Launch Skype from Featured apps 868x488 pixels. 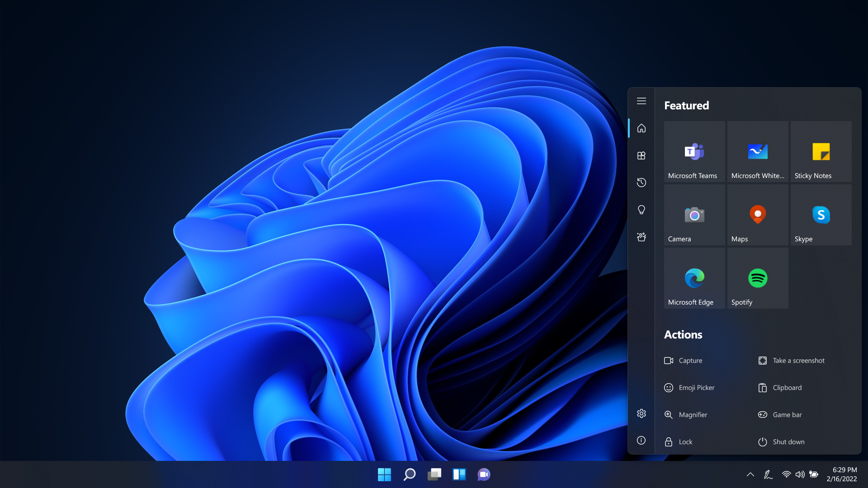tap(821, 215)
